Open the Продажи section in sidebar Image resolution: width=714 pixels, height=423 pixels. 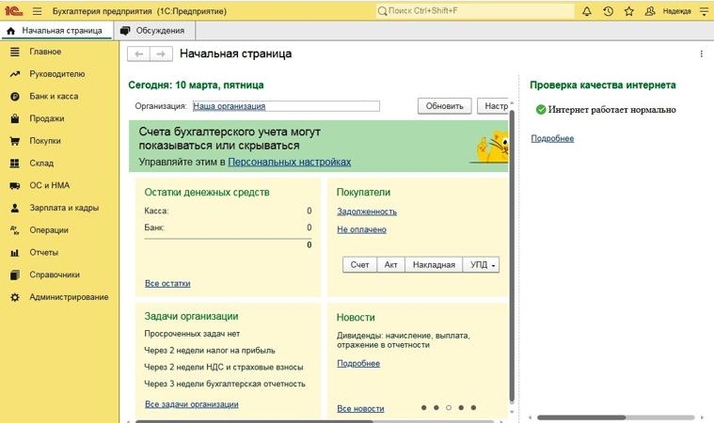[x=47, y=119]
